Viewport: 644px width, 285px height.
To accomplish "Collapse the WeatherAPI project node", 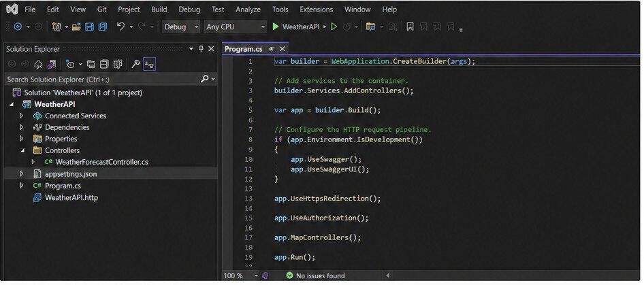I will (x=11, y=104).
